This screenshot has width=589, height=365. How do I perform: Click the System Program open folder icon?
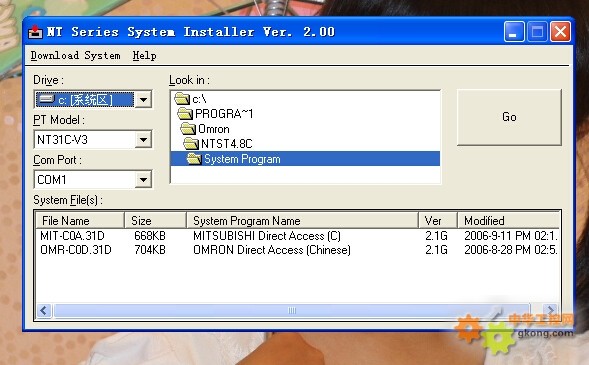(194, 159)
